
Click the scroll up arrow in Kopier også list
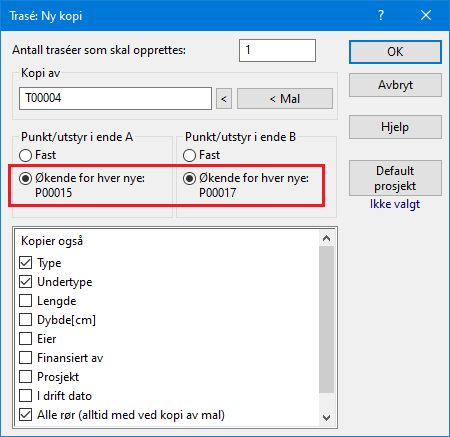coord(326,238)
